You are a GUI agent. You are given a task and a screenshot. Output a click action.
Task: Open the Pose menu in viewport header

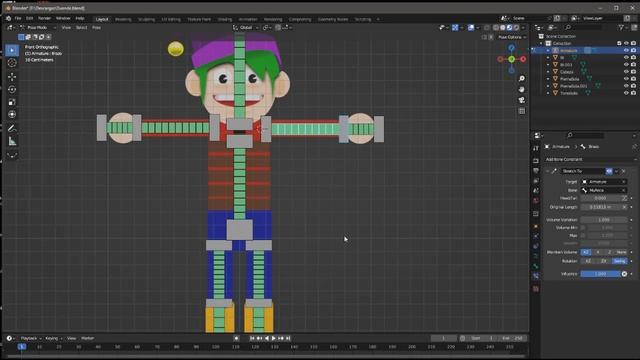point(96,27)
